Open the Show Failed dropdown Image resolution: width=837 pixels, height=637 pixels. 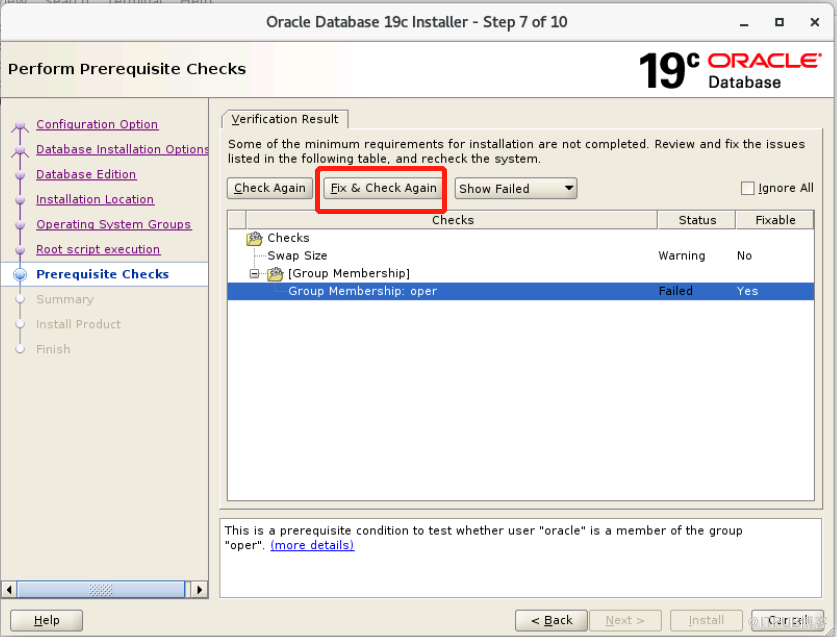click(x=516, y=188)
